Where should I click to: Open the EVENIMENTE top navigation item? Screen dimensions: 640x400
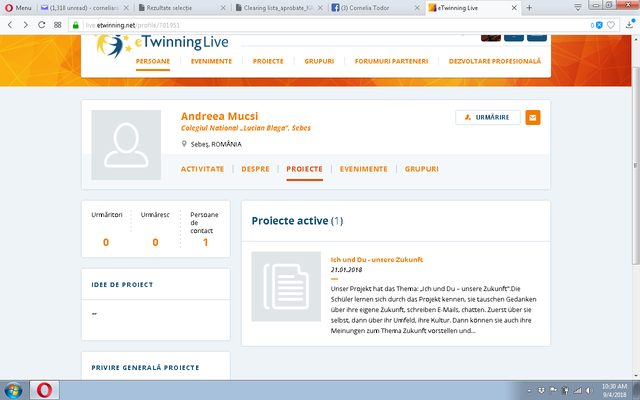tap(211, 61)
